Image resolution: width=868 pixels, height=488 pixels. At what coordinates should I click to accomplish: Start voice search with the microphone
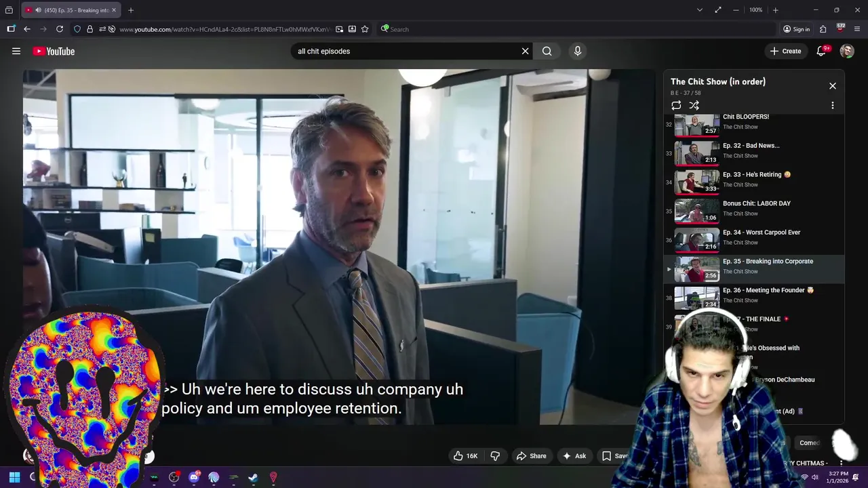click(578, 51)
